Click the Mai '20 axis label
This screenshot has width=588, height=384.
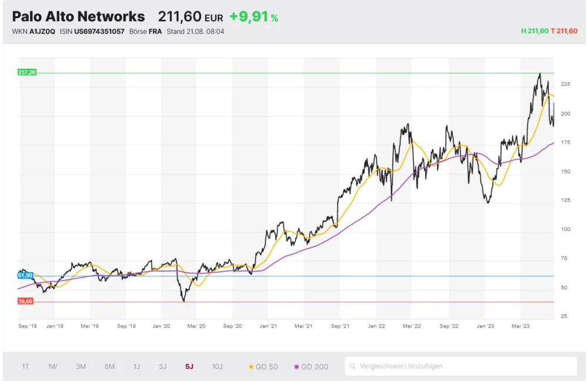[196, 326]
